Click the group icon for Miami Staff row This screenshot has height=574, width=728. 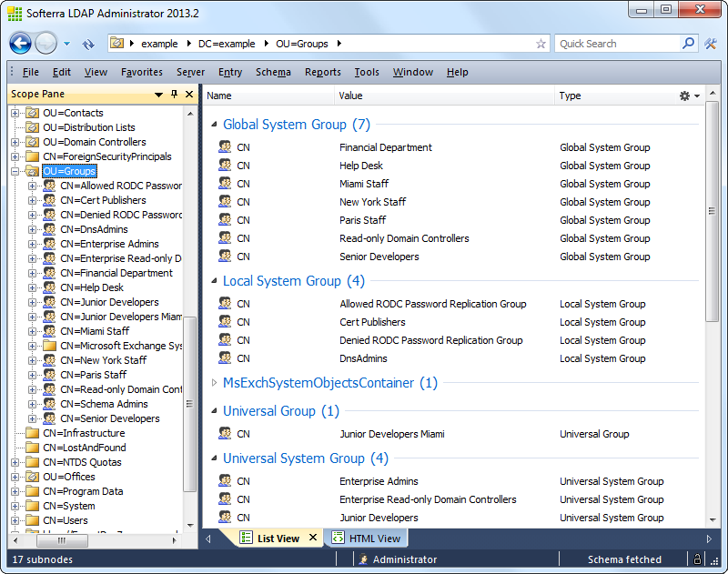click(225, 183)
